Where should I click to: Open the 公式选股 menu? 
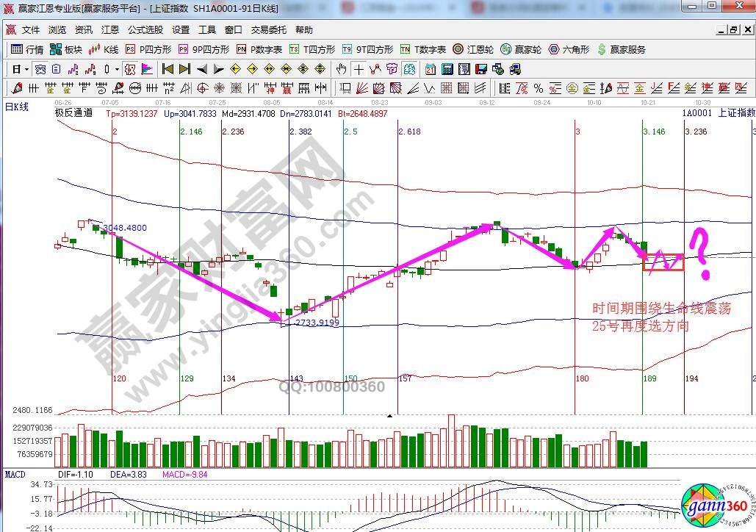click(x=145, y=30)
